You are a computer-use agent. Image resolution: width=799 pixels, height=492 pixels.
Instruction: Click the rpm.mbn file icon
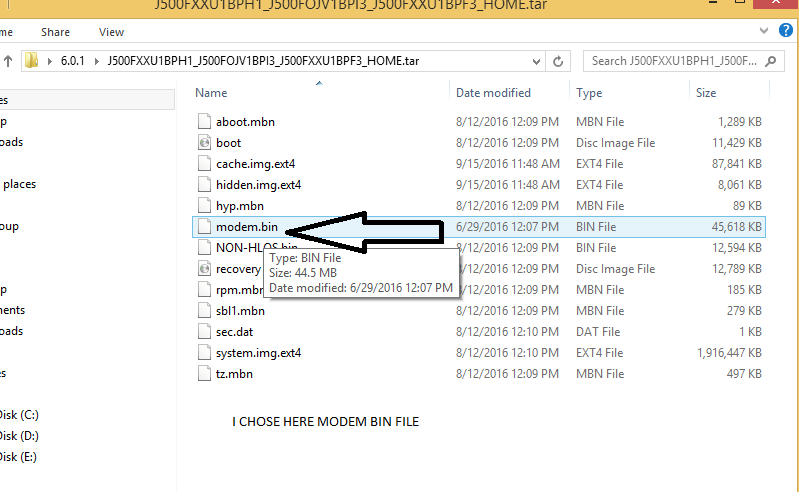[x=204, y=290]
